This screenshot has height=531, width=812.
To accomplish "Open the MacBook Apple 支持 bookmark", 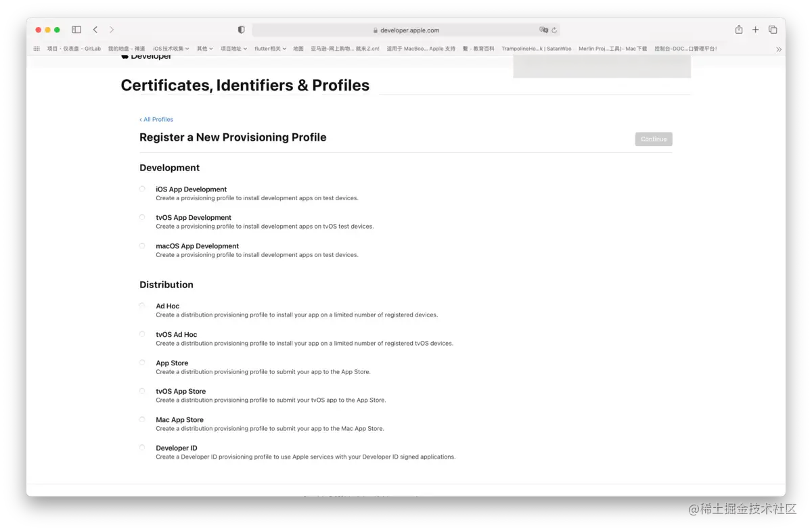I will [x=421, y=49].
